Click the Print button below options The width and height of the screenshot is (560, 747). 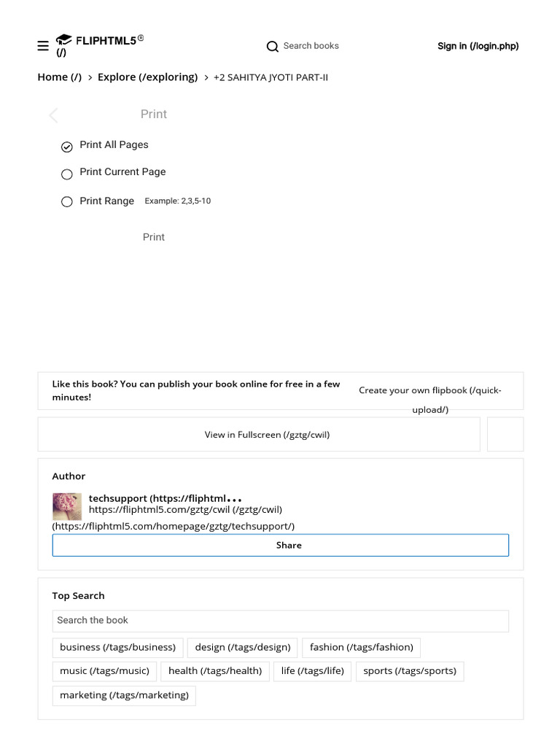pos(154,237)
